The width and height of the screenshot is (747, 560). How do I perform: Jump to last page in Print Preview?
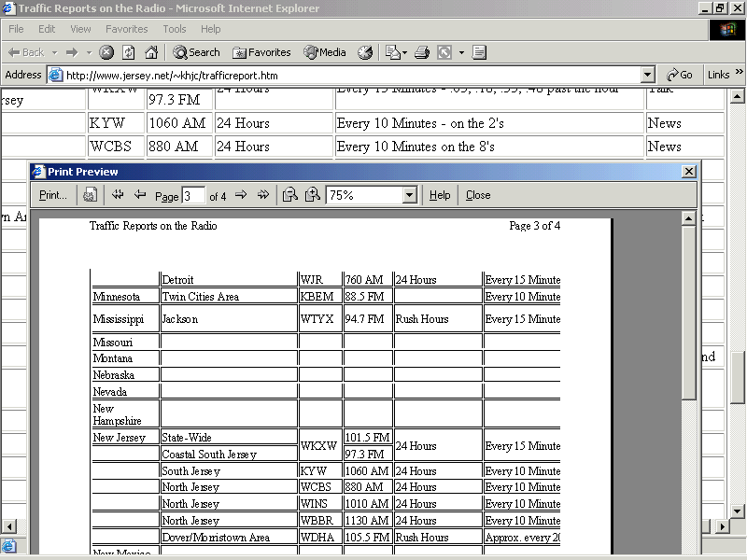(263, 195)
